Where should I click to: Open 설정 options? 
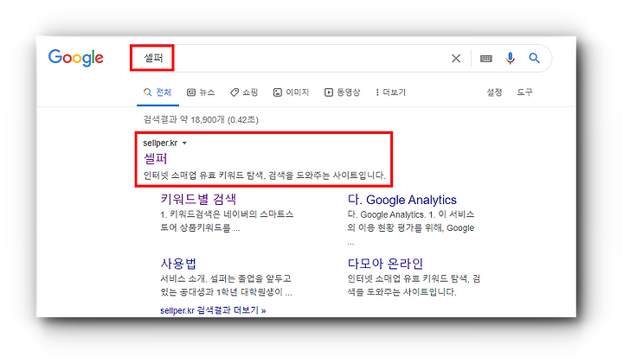point(494,93)
